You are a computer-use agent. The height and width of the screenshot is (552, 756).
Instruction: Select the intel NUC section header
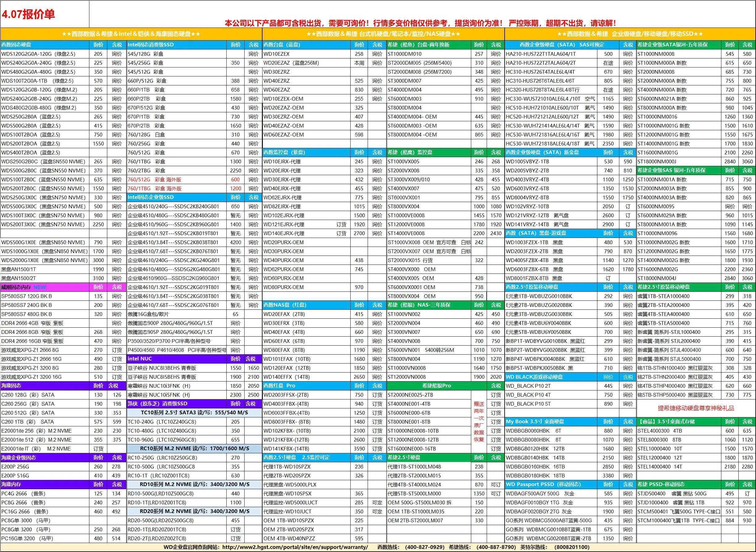click(x=177, y=359)
